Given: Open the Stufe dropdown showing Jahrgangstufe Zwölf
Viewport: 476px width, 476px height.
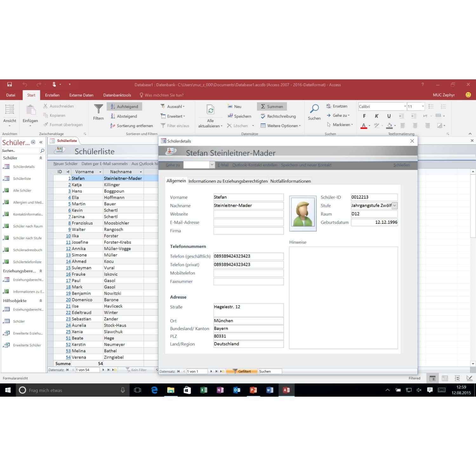Looking at the screenshot, I should point(395,205).
